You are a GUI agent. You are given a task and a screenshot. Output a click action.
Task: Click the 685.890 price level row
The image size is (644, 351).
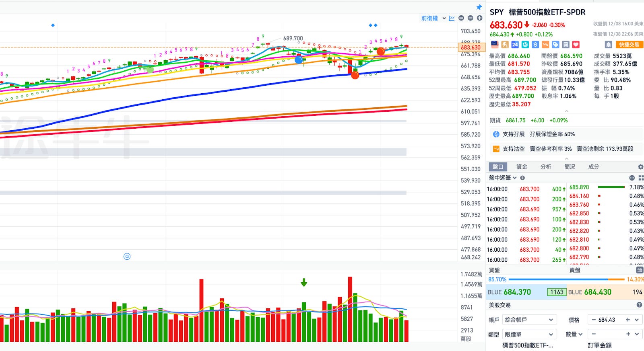pos(606,187)
